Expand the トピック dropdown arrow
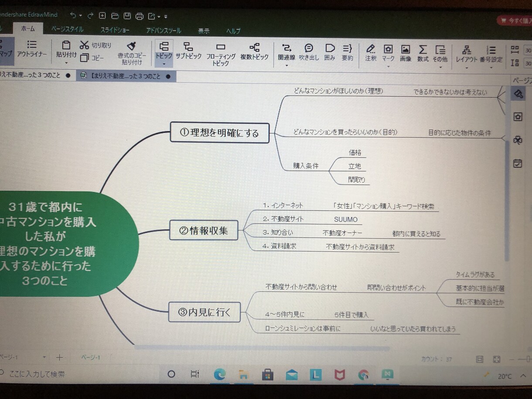Image resolution: width=532 pixels, height=399 pixels. pos(164,64)
